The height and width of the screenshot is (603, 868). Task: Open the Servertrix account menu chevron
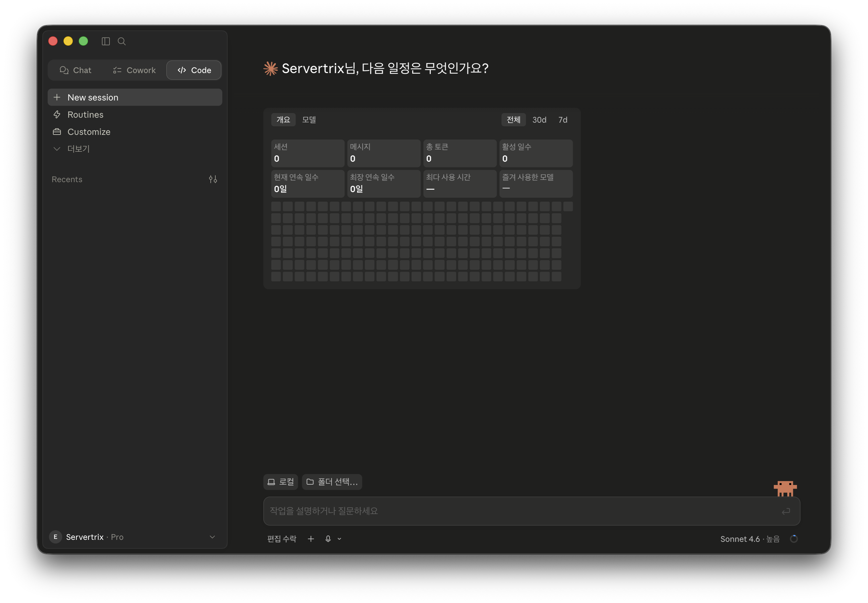pyautogui.click(x=212, y=537)
